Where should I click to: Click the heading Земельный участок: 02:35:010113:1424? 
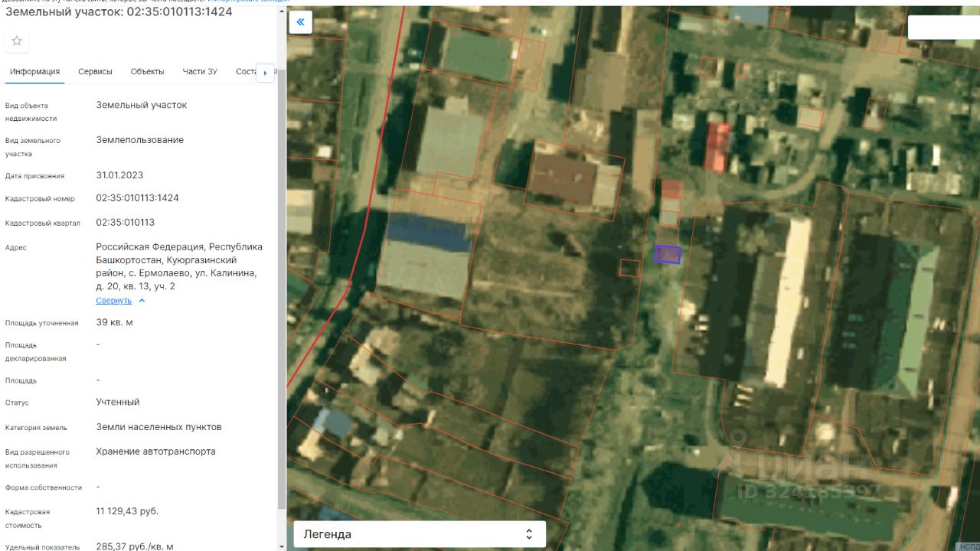click(x=119, y=12)
